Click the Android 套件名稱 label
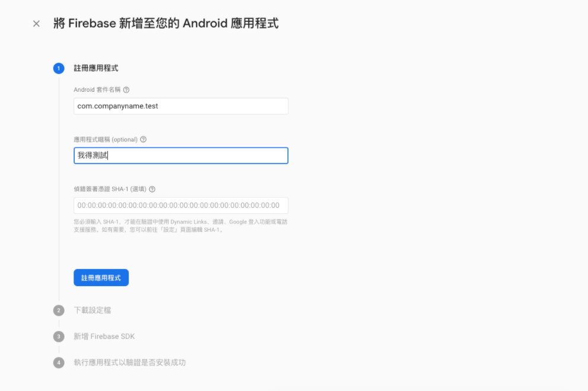 pyautogui.click(x=97, y=90)
